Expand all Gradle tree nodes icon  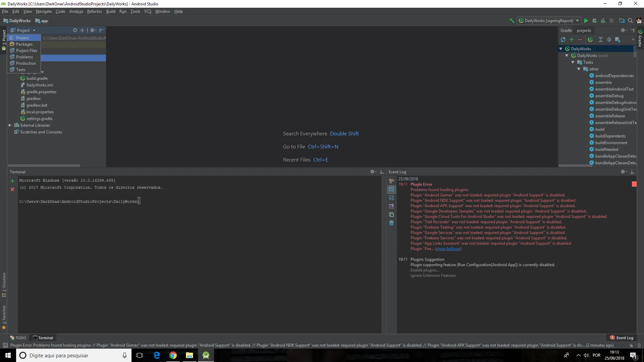601,40
